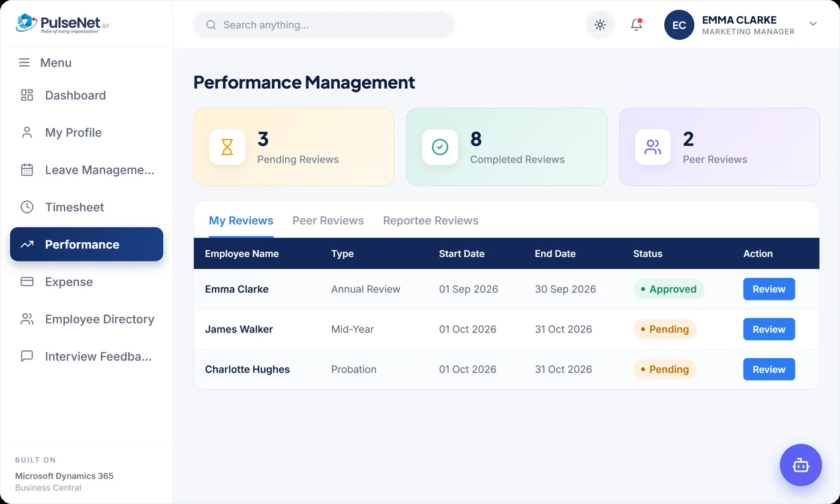
Task: Click the Status column header
Action: point(648,254)
